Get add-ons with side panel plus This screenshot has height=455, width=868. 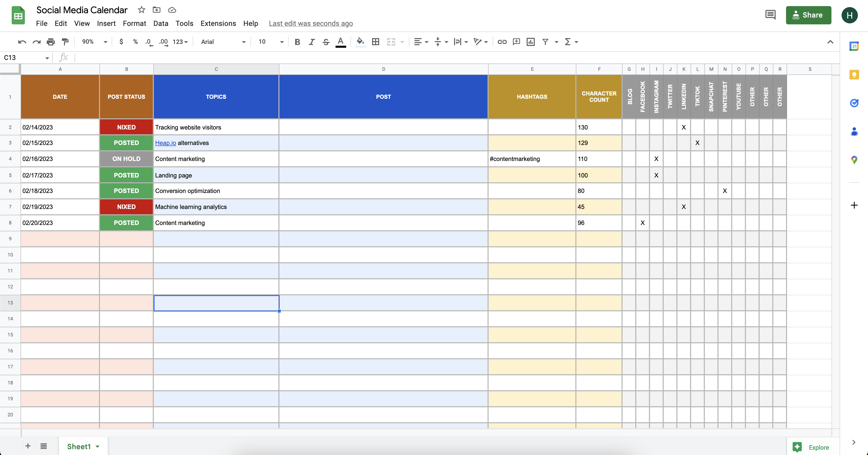[x=854, y=205]
